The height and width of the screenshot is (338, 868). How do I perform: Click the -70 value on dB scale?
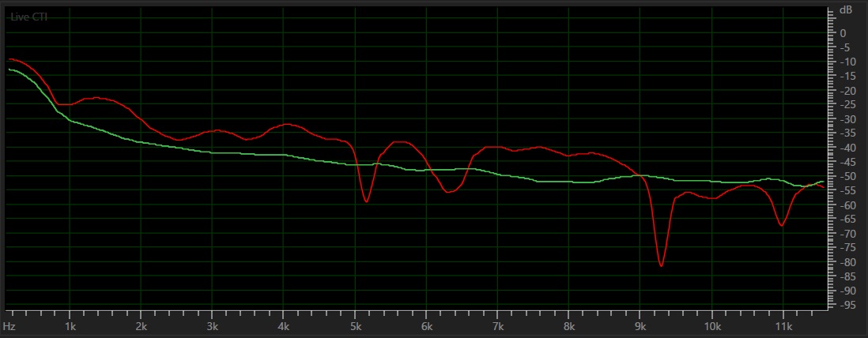847,234
